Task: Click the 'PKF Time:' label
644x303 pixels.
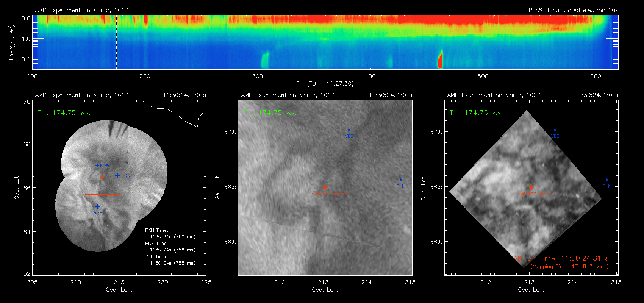Action: point(156,244)
